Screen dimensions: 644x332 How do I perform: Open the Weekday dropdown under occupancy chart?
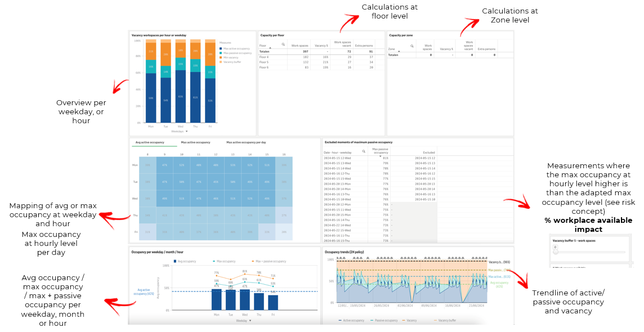243,321
